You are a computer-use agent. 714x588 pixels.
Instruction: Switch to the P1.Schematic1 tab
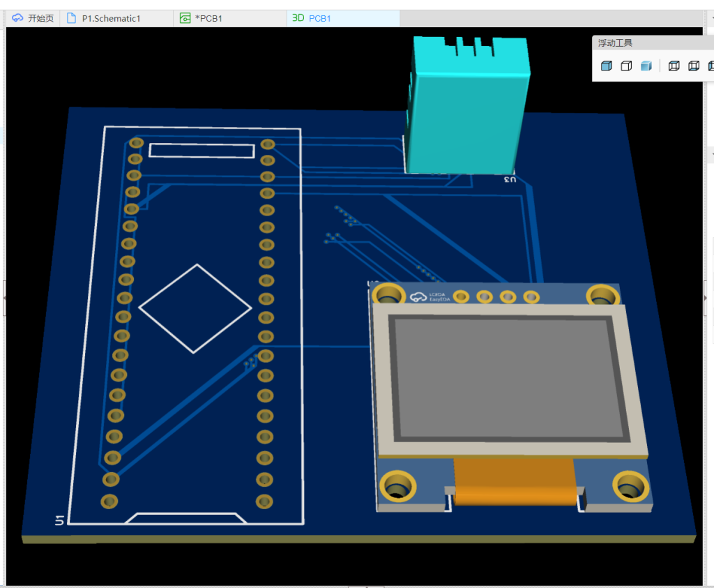click(112, 18)
